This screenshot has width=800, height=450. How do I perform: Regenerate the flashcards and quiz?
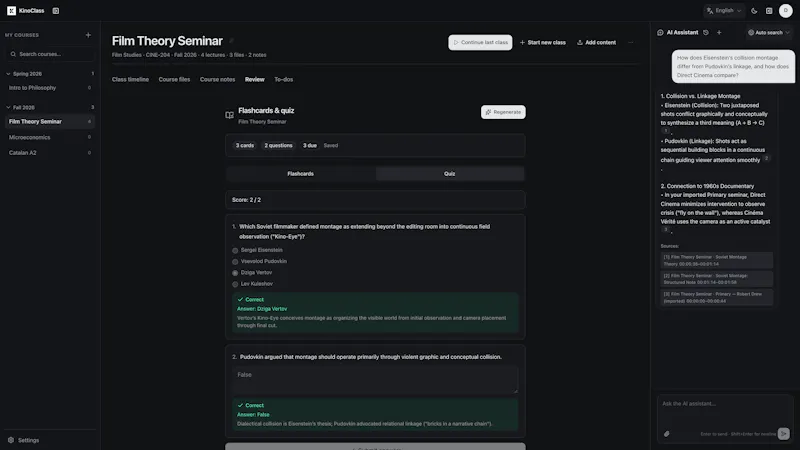pos(503,112)
